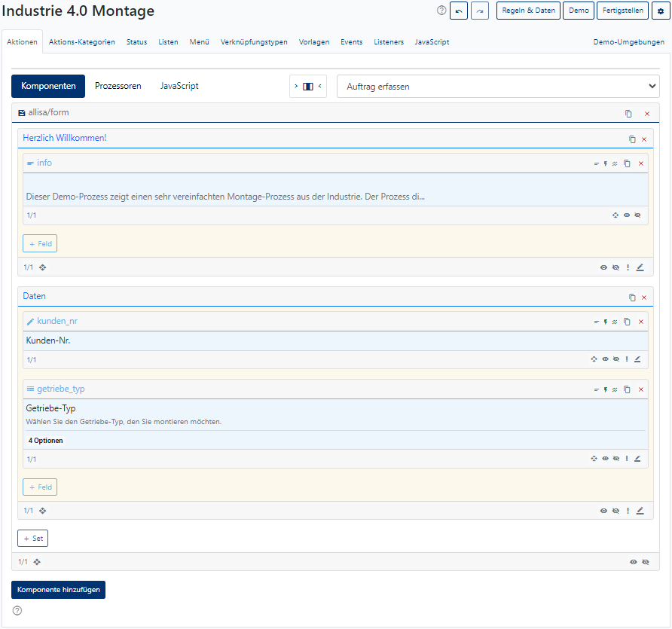Image resolution: width=672 pixels, height=629 pixels.
Task: Toggle visible eye in Herzlich Willkommen footer
Action: click(x=603, y=267)
